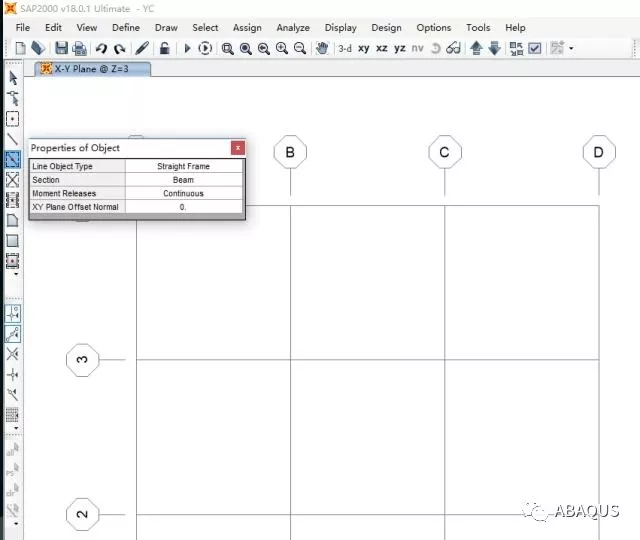The height and width of the screenshot is (540, 640).
Task: Select the Draw Rectangular Area tool
Action: tap(12, 241)
